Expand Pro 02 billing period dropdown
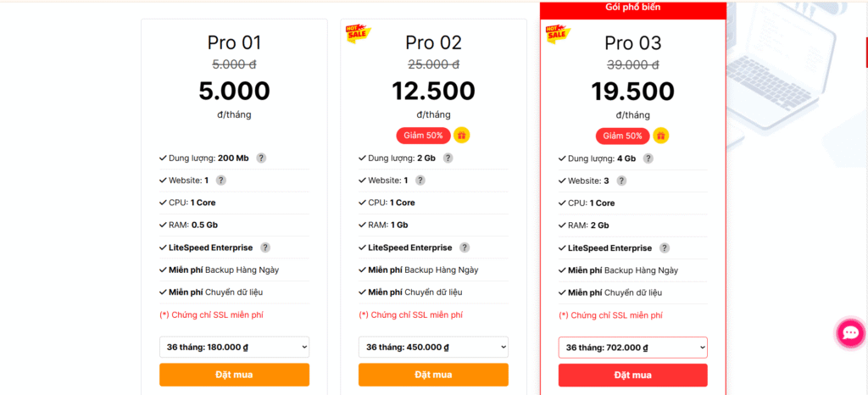The image size is (868, 395). [433, 348]
